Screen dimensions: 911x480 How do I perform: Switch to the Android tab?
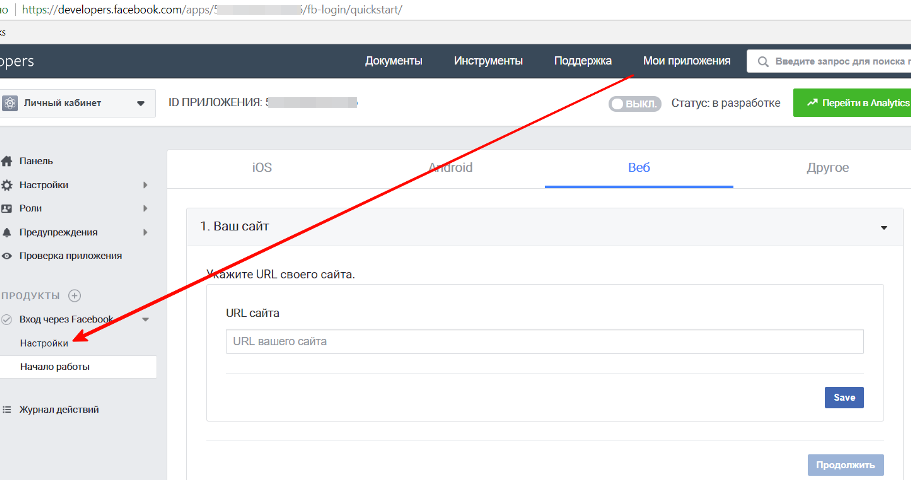coord(450,168)
